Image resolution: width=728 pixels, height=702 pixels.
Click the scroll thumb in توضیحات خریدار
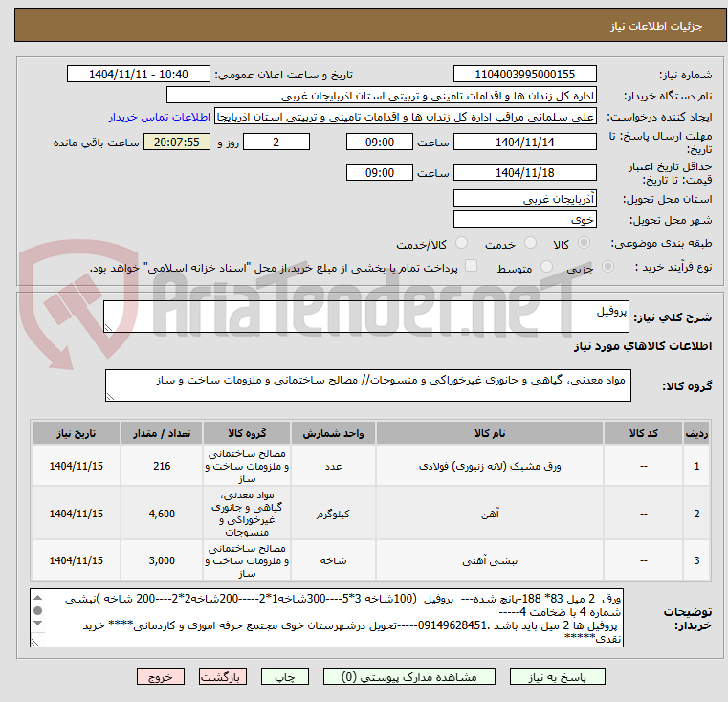pyautogui.click(x=38, y=610)
